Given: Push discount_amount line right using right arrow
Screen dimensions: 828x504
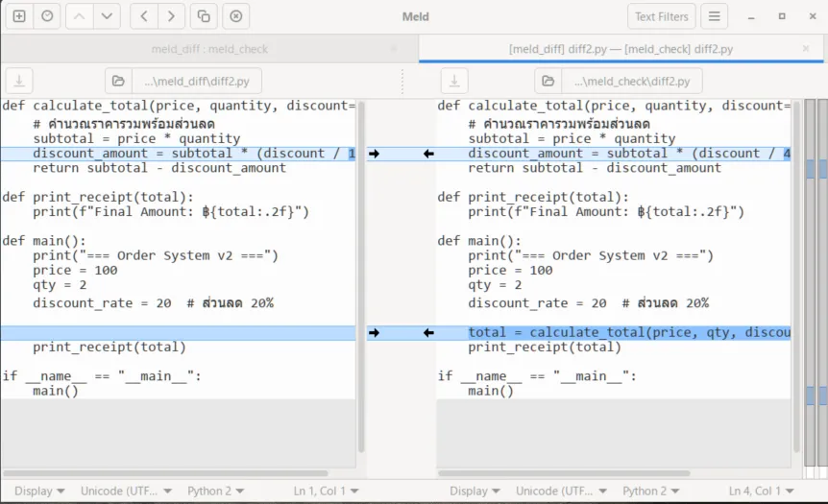Looking at the screenshot, I should (x=374, y=154).
